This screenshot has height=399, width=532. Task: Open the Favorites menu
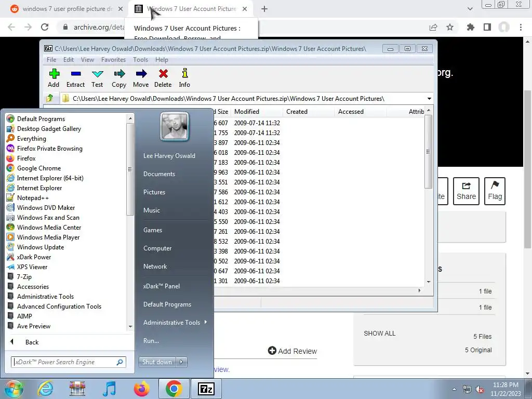[x=113, y=59]
